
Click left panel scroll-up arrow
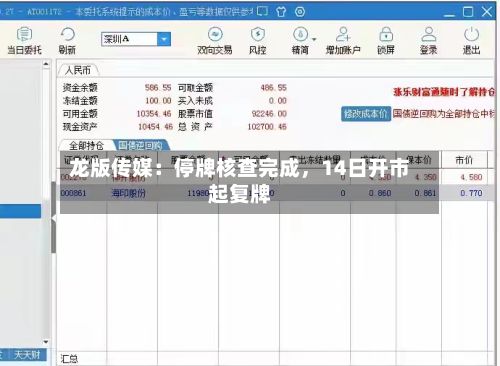(46, 64)
